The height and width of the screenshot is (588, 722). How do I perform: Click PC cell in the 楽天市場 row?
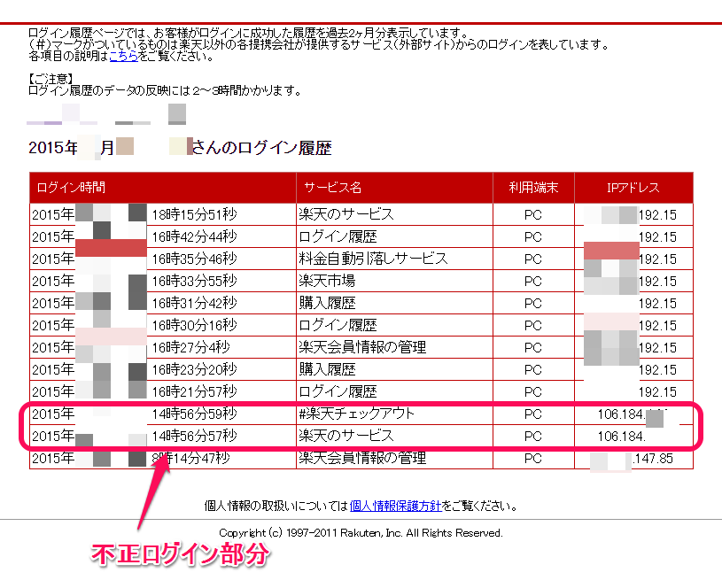(533, 282)
